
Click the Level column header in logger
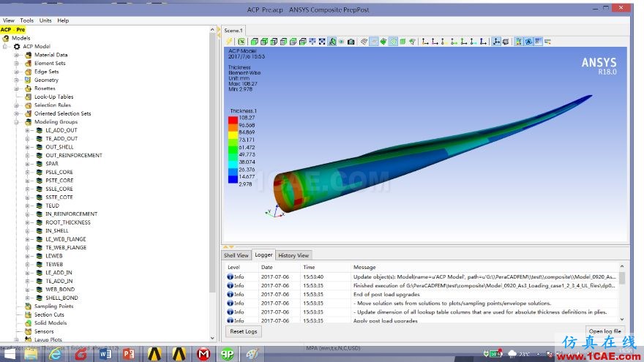pos(233,267)
